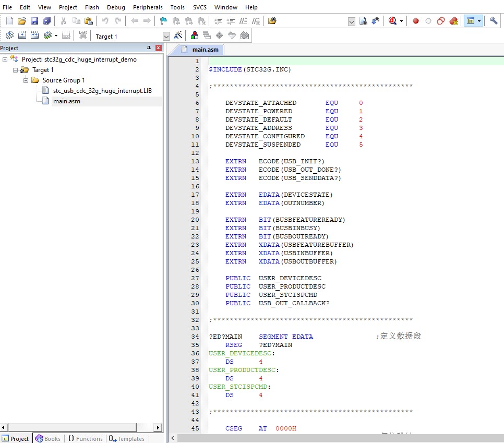Image resolution: width=504 pixels, height=443 pixels.
Task: Switch to the Functions tab
Action: coord(85,439)
